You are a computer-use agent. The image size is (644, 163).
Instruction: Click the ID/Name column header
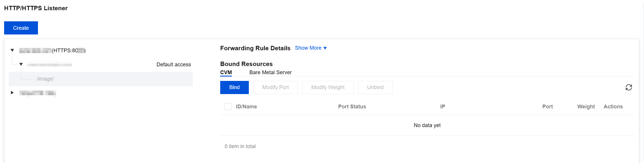[247, 107]
